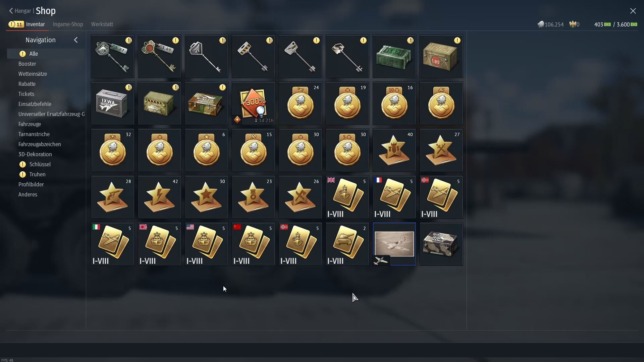Filter inventory by Schlüssel
Viewport: 644px width, 362px height.
coord(40,164)
